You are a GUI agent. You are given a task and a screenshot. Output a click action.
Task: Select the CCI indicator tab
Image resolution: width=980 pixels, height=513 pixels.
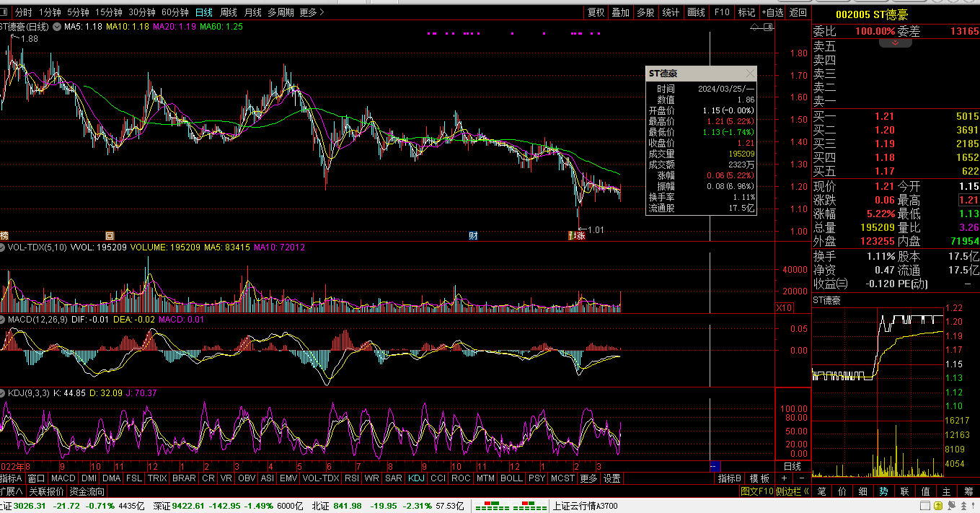[438, 478]
